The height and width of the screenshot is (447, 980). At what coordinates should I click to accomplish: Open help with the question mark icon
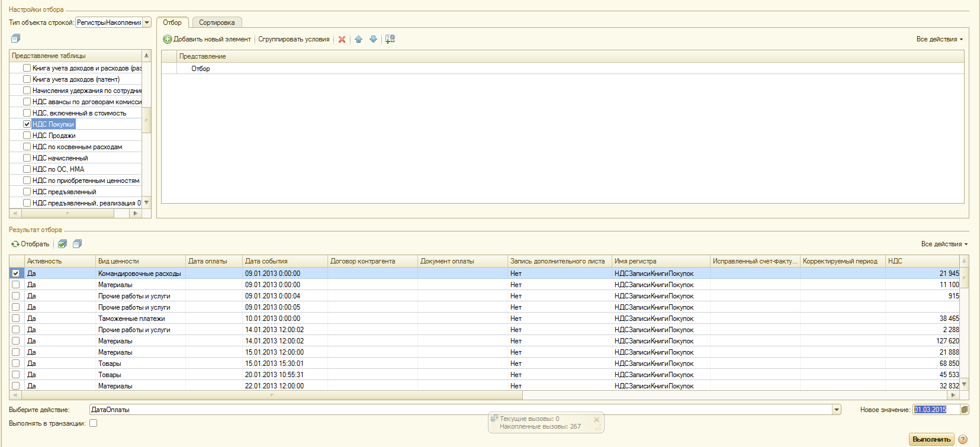click(963, 439)
